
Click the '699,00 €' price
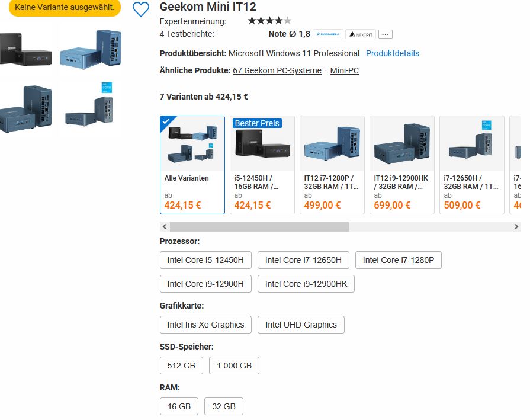pos(392,206)
